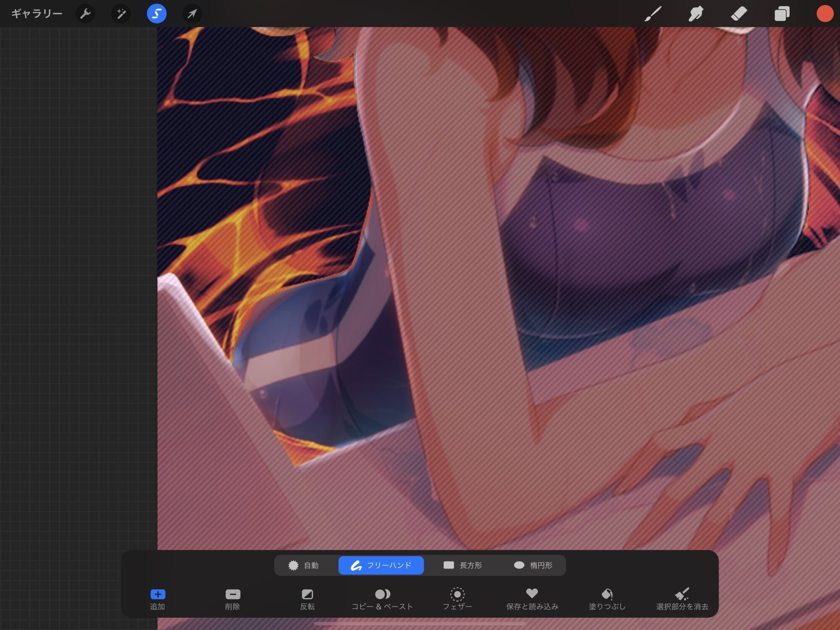Image resolution: width=840 pixels, height=630 pixels.
Task: Choose 長方形 selection mode
Action: pyautogui.click(x=463, y=565)
